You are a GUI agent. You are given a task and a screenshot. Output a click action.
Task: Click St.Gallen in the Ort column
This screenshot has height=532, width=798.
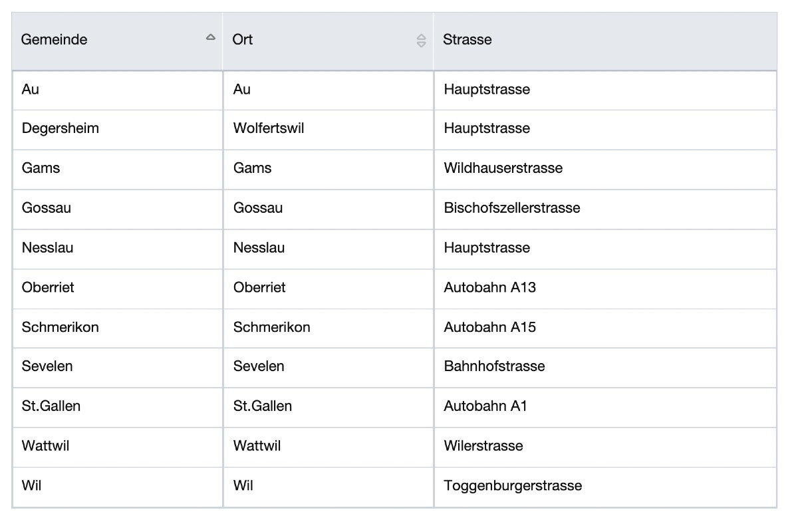(263, 406)
